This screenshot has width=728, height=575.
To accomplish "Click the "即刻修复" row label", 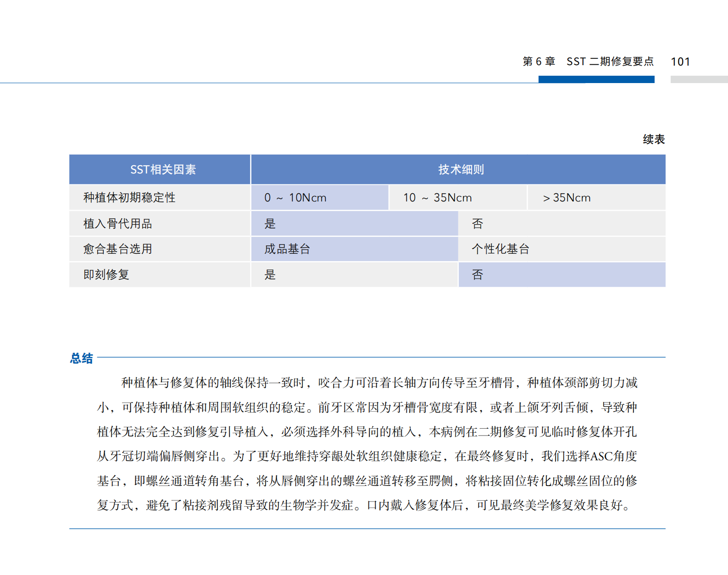I will pos(106,275).
